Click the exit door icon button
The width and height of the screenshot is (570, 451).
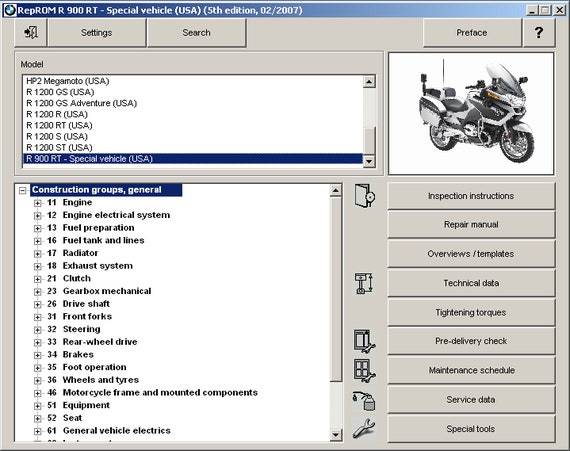coord(31,33)
